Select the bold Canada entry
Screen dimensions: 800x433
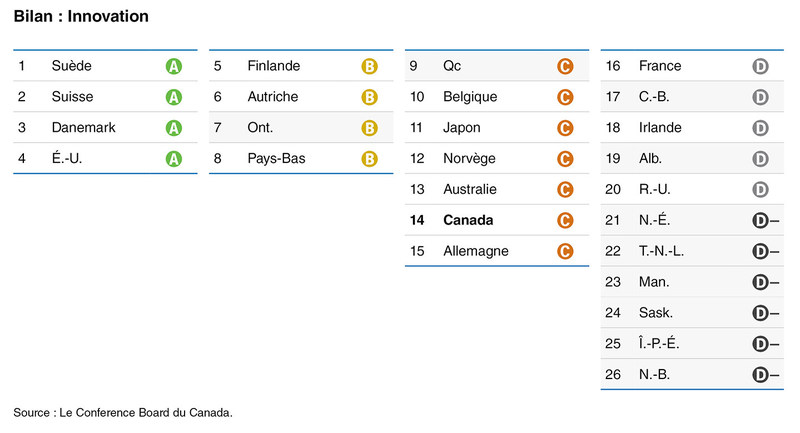[470, 220]
